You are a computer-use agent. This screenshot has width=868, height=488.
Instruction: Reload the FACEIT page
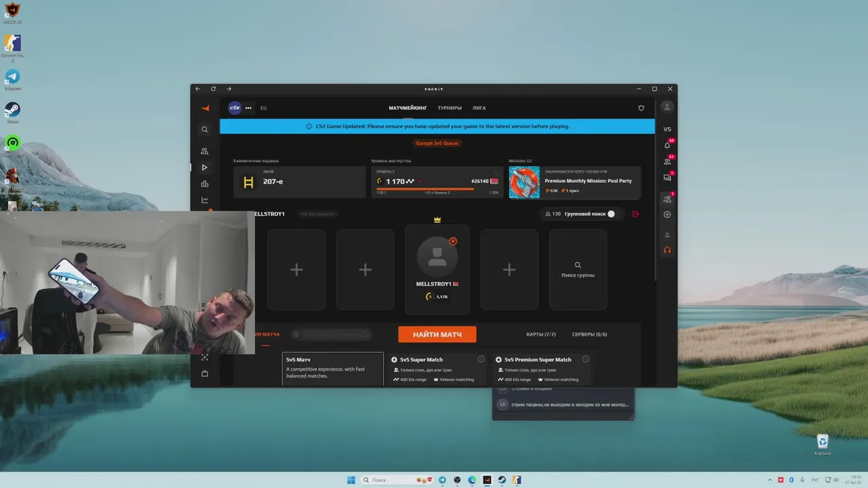[213, 89]
